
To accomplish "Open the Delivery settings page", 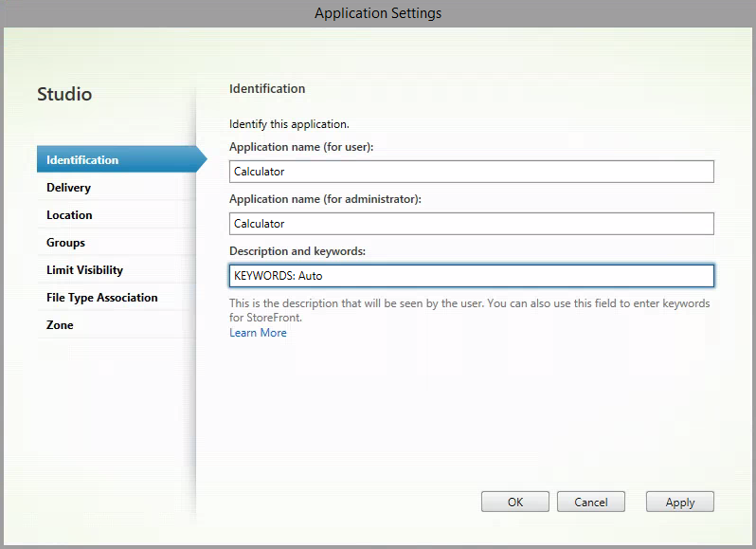I will coord(69,188).
